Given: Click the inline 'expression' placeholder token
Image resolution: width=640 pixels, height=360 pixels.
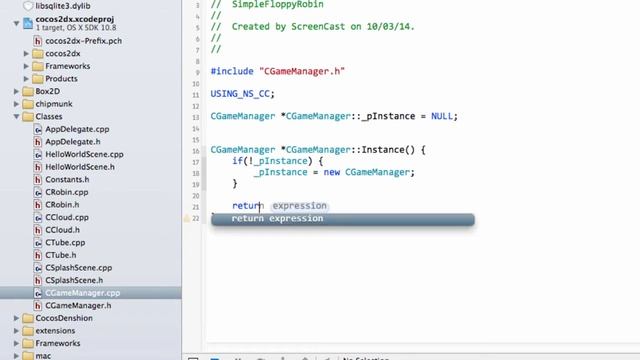Looking at the screenshot, I should tap(300, 206).
